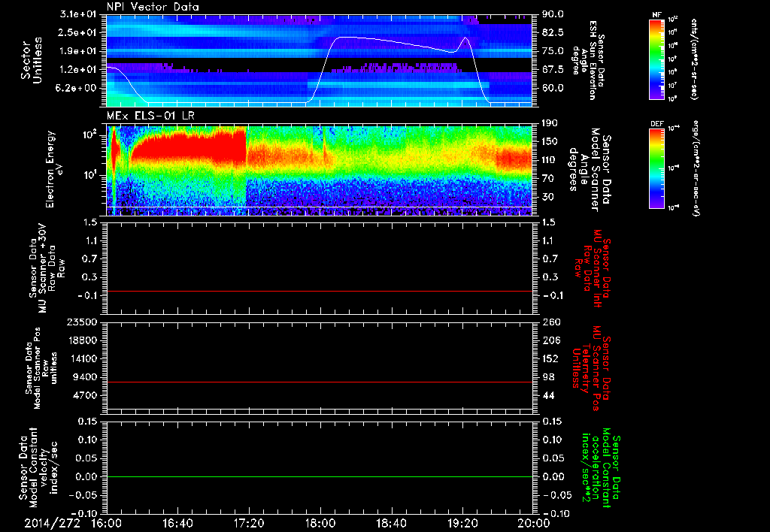Click the "16:40" time axis label
The image size is (770, 532).
[177, 523]
